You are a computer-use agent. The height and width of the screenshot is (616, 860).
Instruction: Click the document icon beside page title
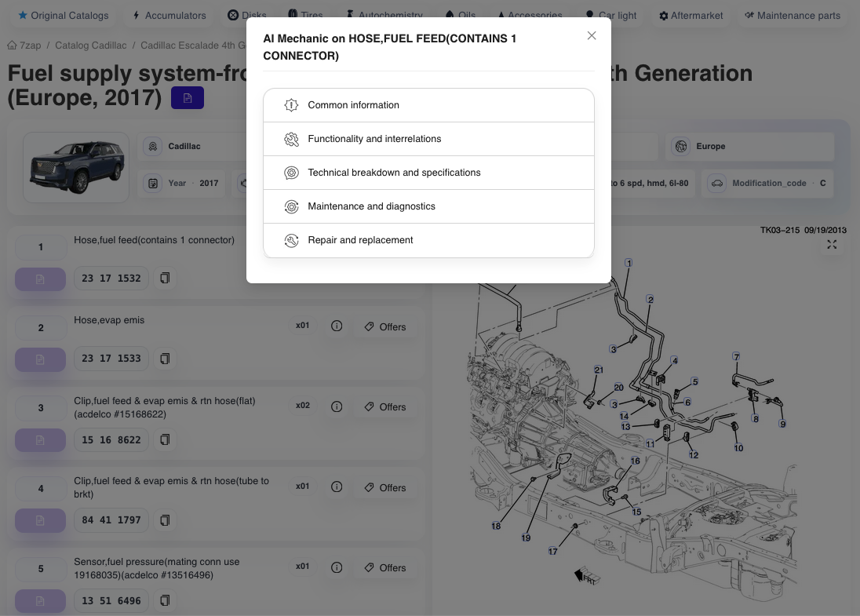tap(188, 97)
